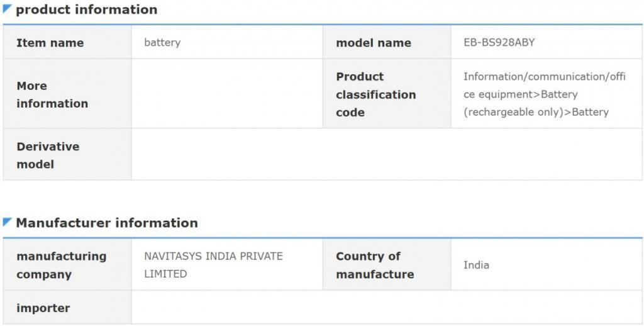The width and height of the screenshot is (644, 326).
Task: Select the NAVITASYS INDIA PRIVATE LIMITED text
Action: [213, 265]
